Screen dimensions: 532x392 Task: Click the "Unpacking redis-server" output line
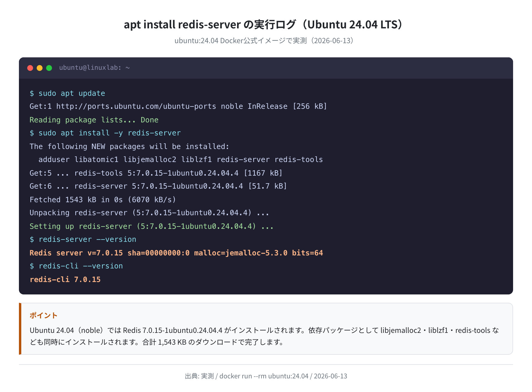149,213
